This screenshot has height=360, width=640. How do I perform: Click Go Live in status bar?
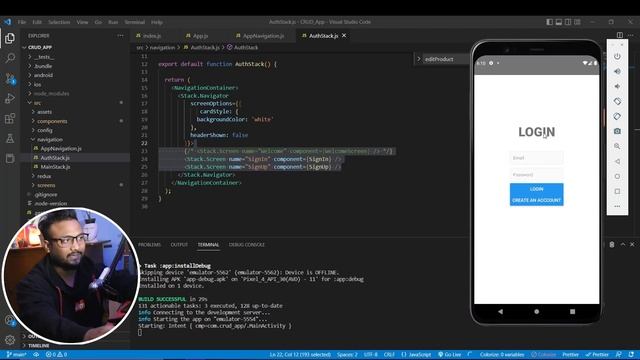coord(449,354)
